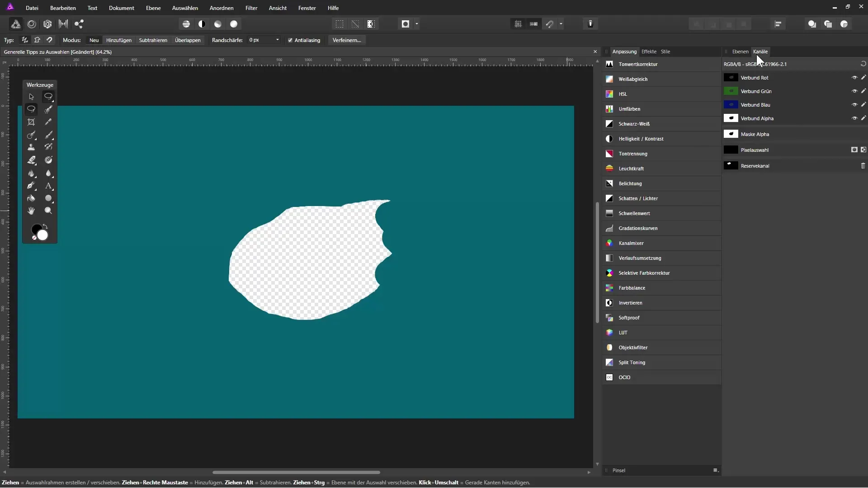Toggle editing pencil for Verbund Alpha
The width and height of the screenshot is (868, 488).
[863, 118]
